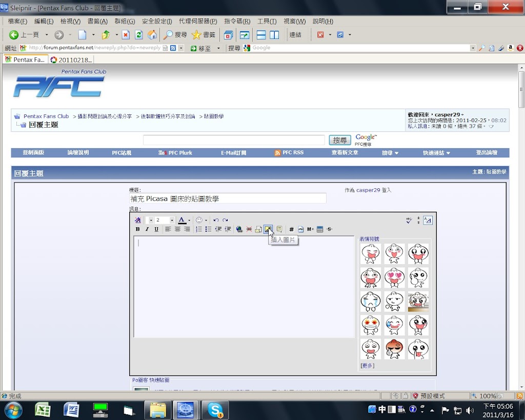This screenshot has width=525, height=420.
Task: Open the 檔案(F) menu
Action: point(17,21)
